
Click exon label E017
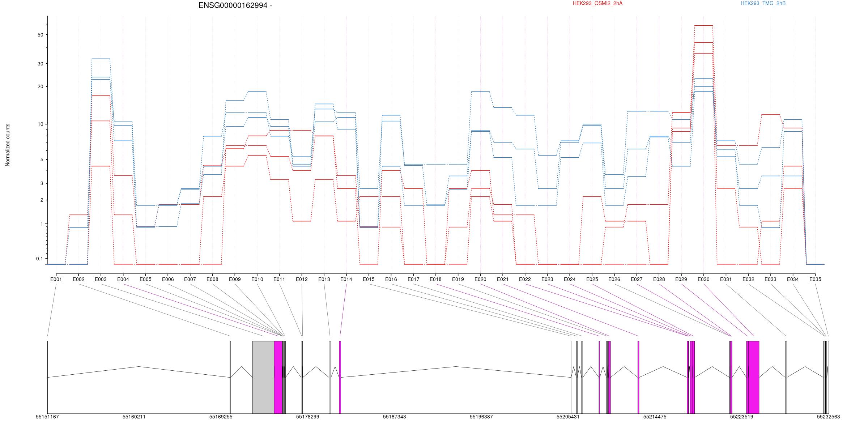point(413,279)
